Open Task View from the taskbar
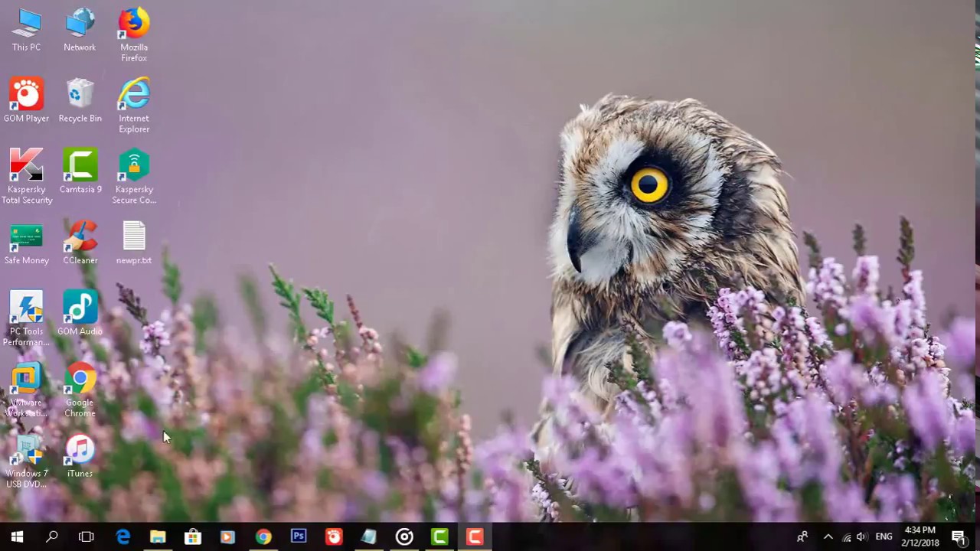 point(87,537)
